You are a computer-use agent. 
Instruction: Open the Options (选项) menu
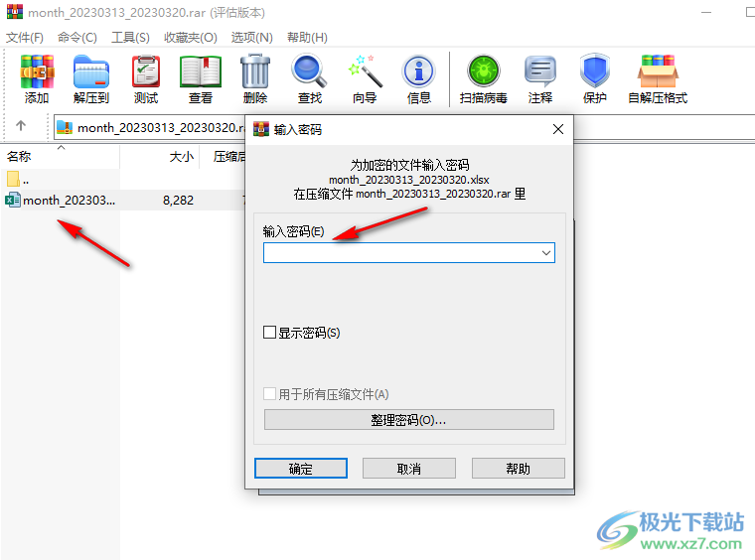251,37
